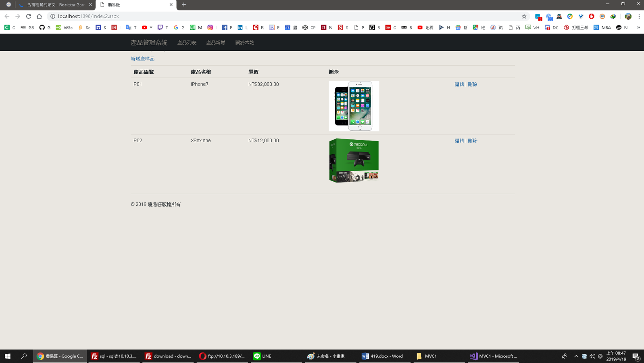Open the Google Maps 地 bookmark
The image size is (644, 363).
tap(479, 27)
